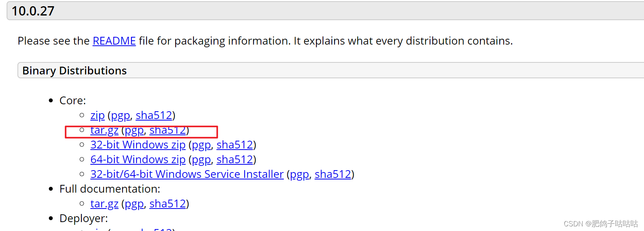This screenshot has width=644, height=231.
Task: Download the Core zip distribution
Action: (97, 115)
